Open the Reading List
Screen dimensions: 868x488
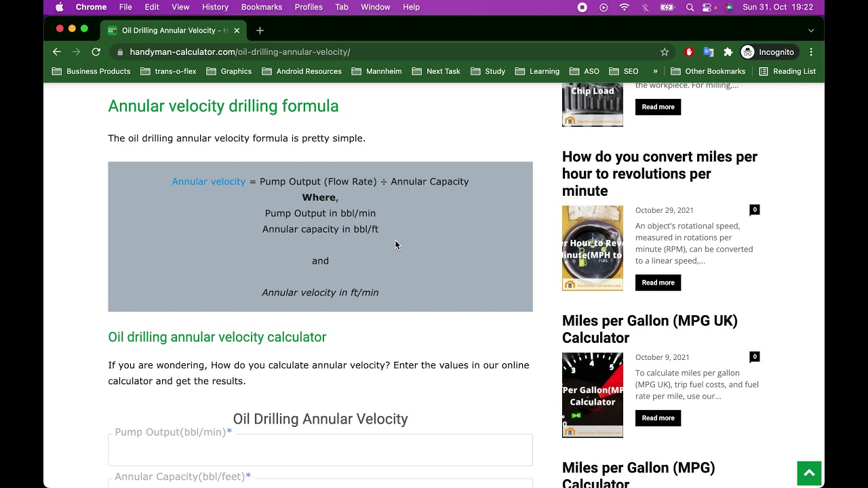tap(787, 71)
